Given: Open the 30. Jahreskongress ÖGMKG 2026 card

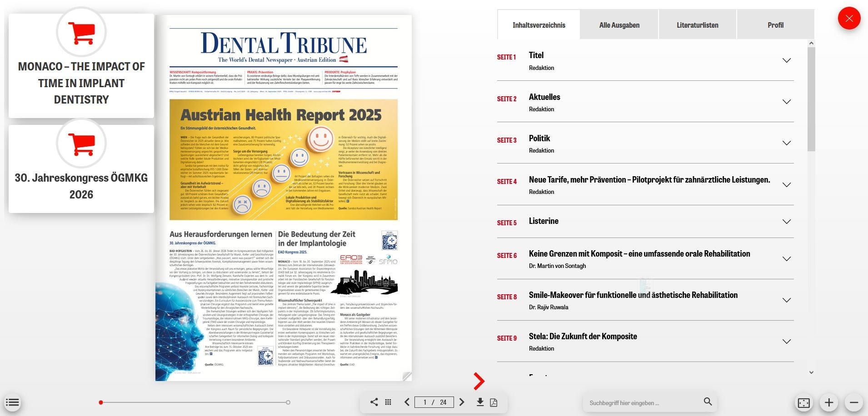Looking at the screenshot, I should click(x=81, y=169).
